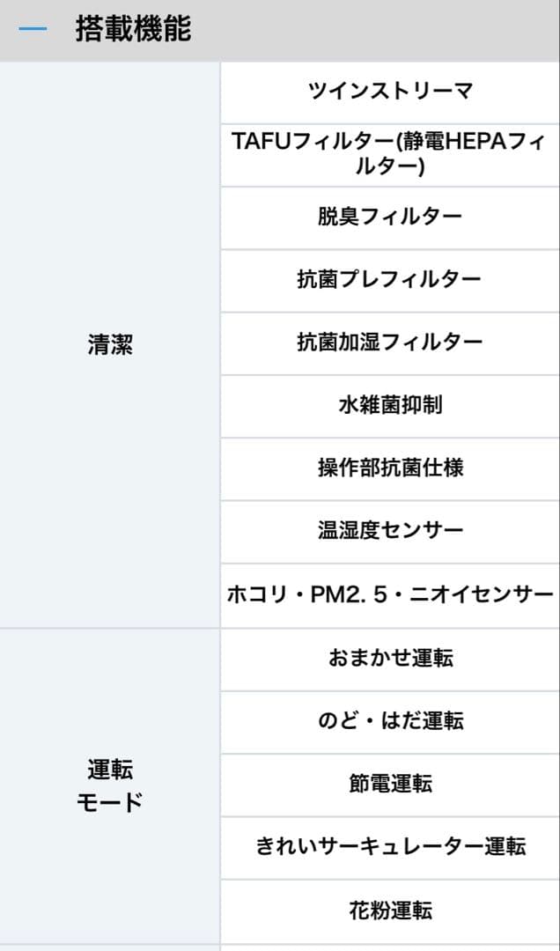This screenshot has height=951, width=560.
Task: Click the 花粉運転 mode cell
Action: 390,910
